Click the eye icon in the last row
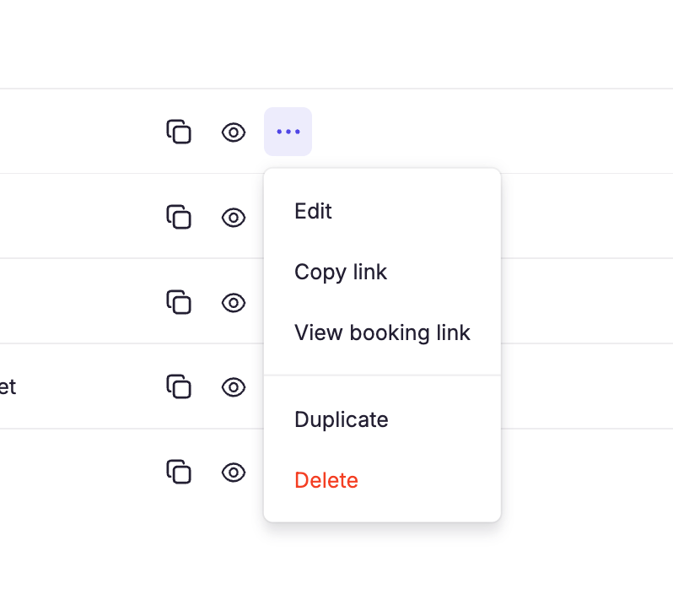 pyautogui.click(x=234, y=473)
